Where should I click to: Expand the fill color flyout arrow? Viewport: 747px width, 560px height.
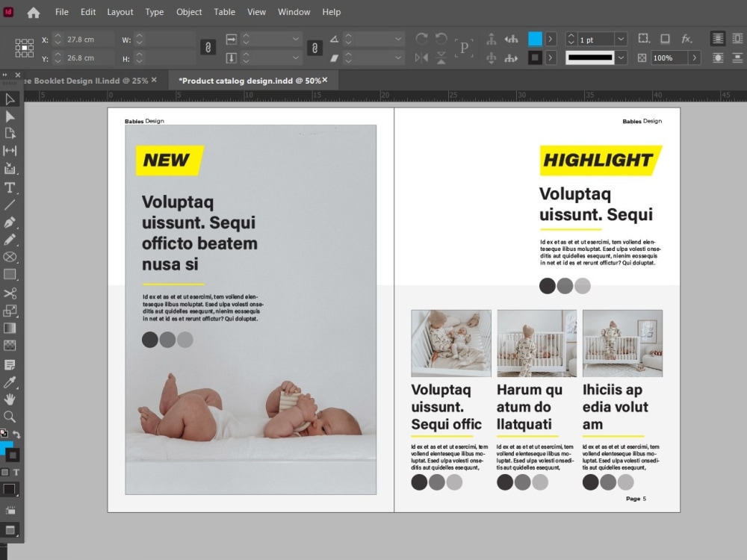pyautogui.click(x=551, y=39)
